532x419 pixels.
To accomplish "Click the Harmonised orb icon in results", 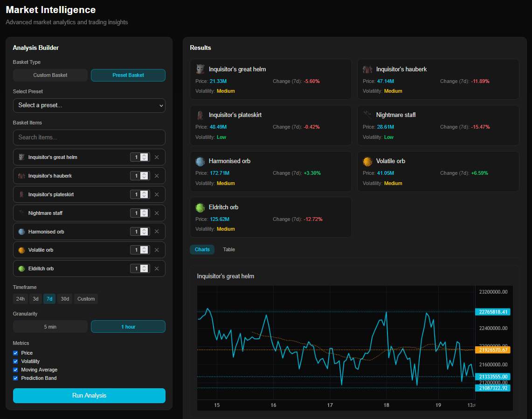I will (x=200, y=161).
